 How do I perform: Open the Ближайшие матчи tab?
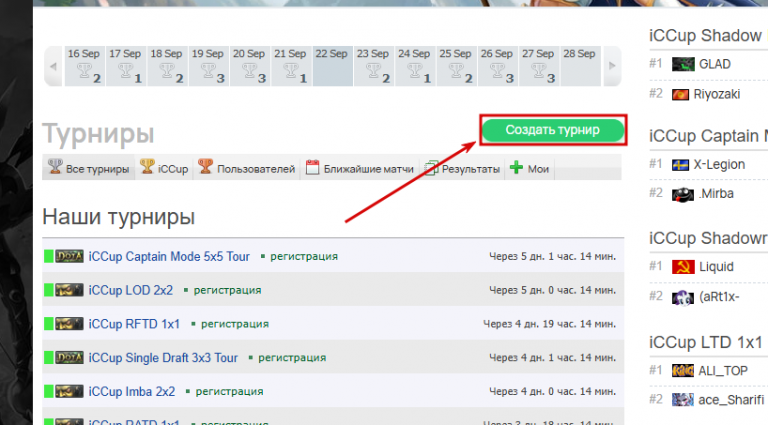360,168
